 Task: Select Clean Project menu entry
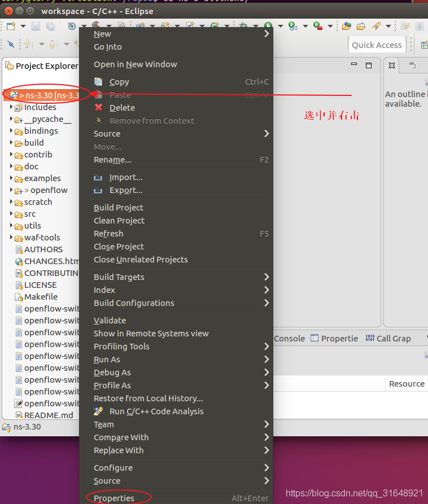coord(176,221)
